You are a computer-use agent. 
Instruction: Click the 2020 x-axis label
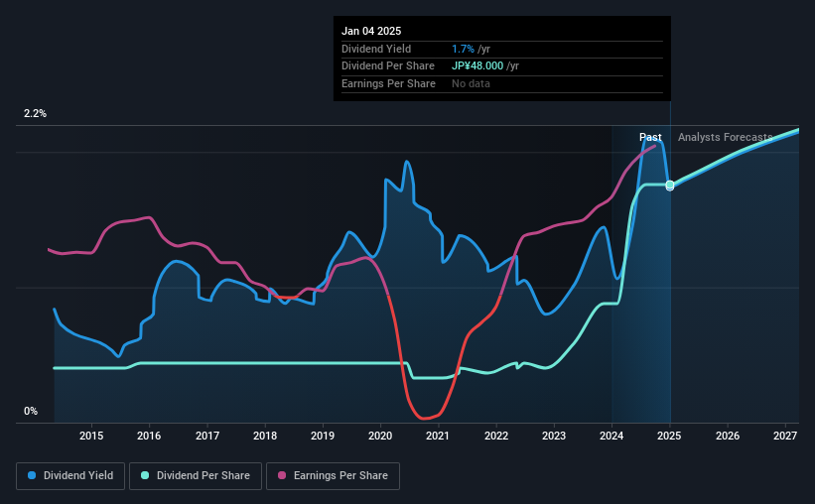[380, 436]
